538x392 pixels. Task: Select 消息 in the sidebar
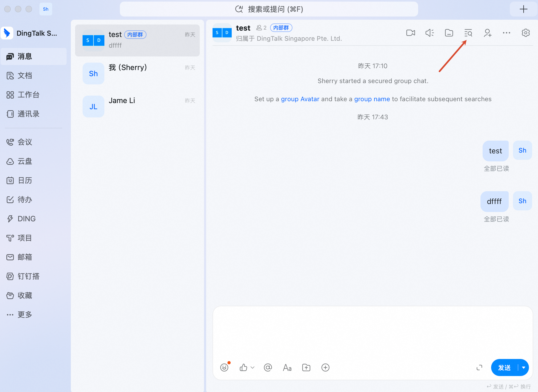click(34, 56)
